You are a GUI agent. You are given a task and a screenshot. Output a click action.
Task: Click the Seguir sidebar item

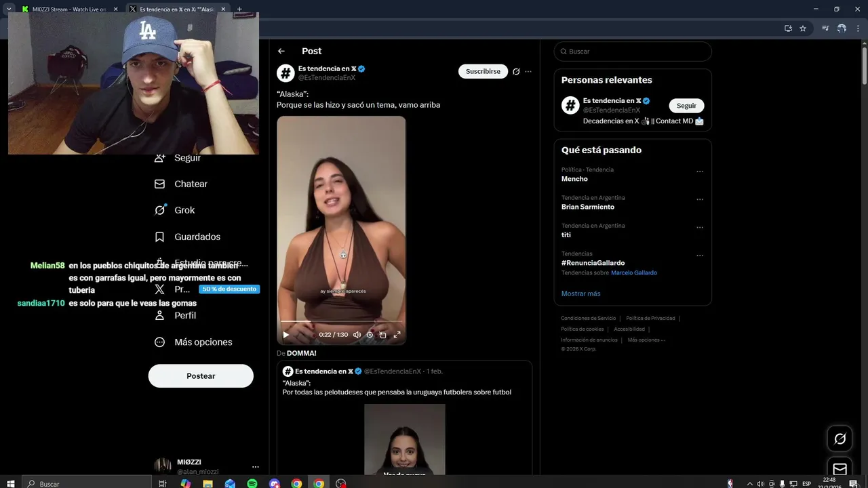coord(178,157)
